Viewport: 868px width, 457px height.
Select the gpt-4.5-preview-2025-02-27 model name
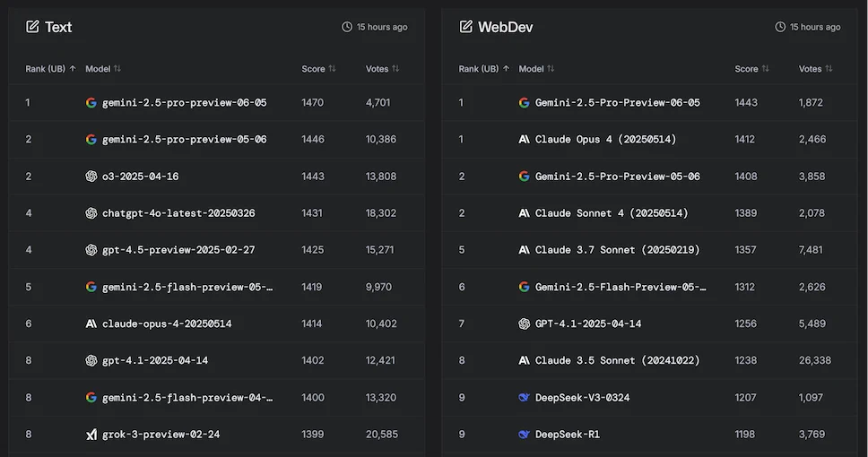click(x=178, y=250)
